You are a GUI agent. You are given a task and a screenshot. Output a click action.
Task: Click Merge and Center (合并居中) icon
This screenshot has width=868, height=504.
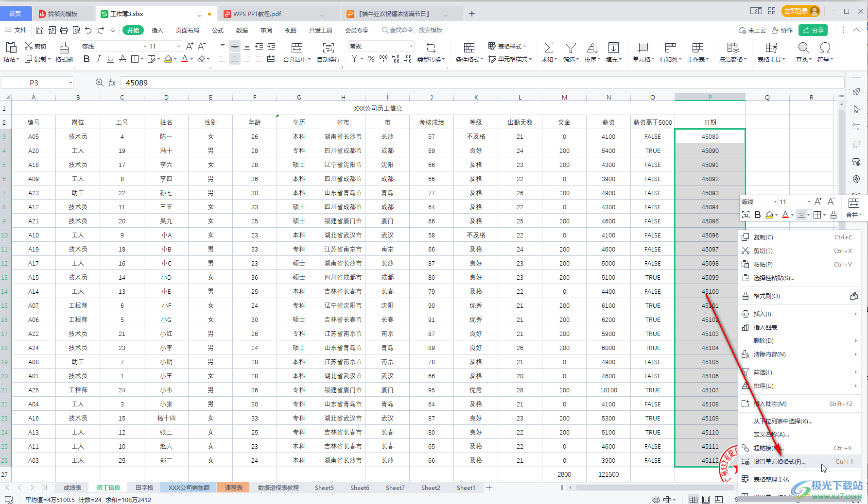click(296, 48)
